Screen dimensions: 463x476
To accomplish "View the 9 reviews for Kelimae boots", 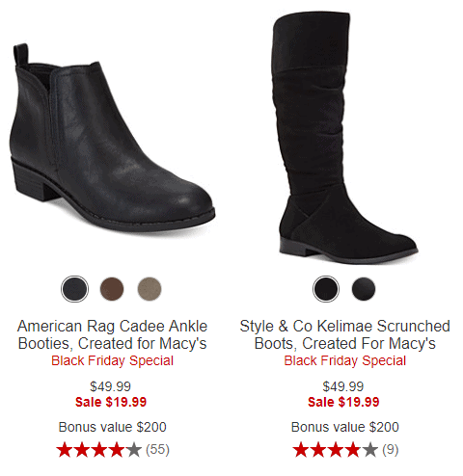I will tap(391, 450).
